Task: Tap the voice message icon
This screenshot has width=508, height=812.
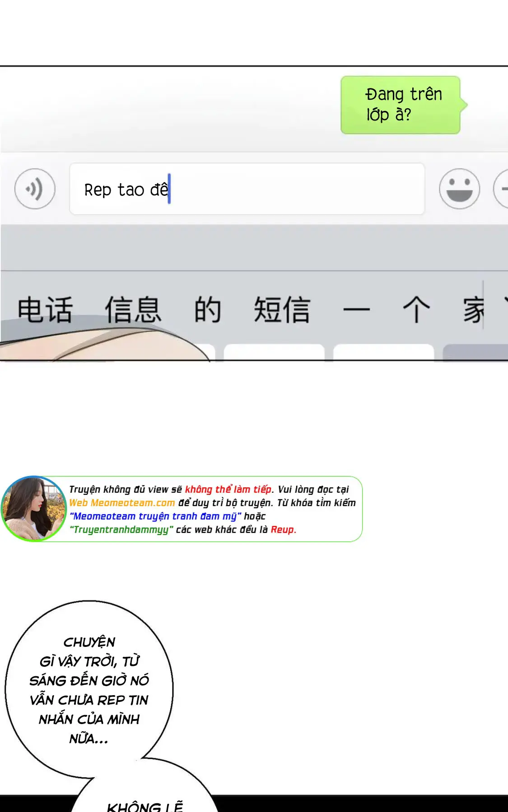Action: point(35,189)
